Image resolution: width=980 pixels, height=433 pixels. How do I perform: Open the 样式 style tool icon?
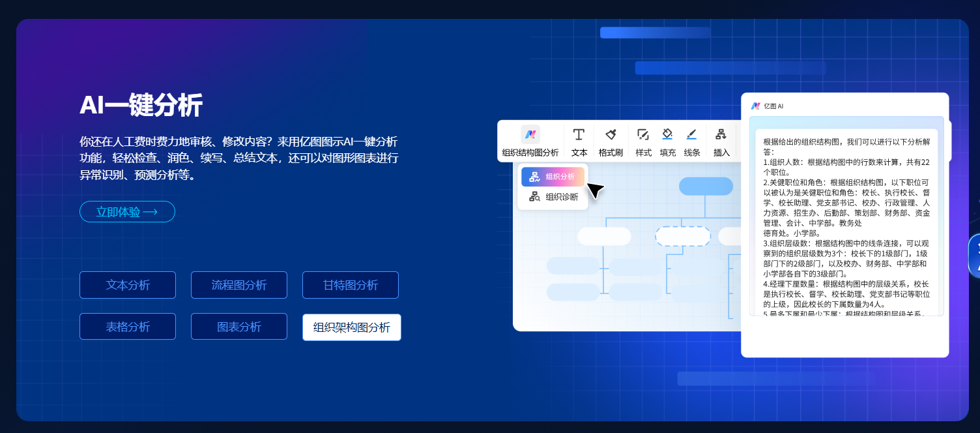coord(642,135)
